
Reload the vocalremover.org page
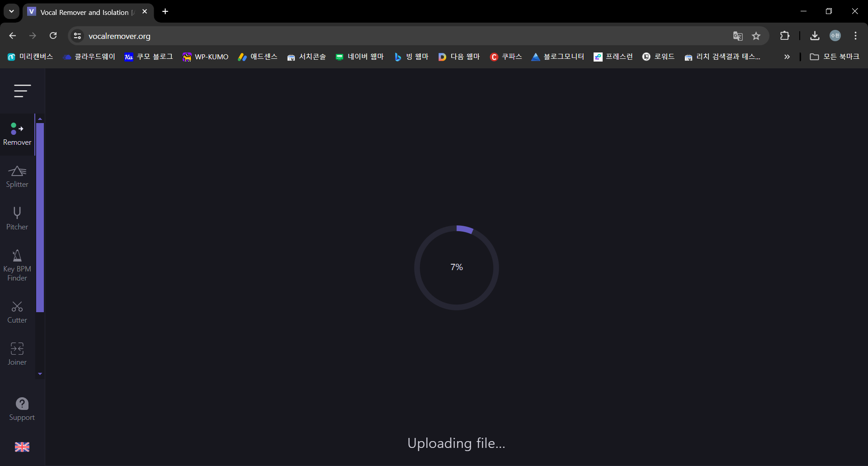pyautogui.click(x=53, y=36)
